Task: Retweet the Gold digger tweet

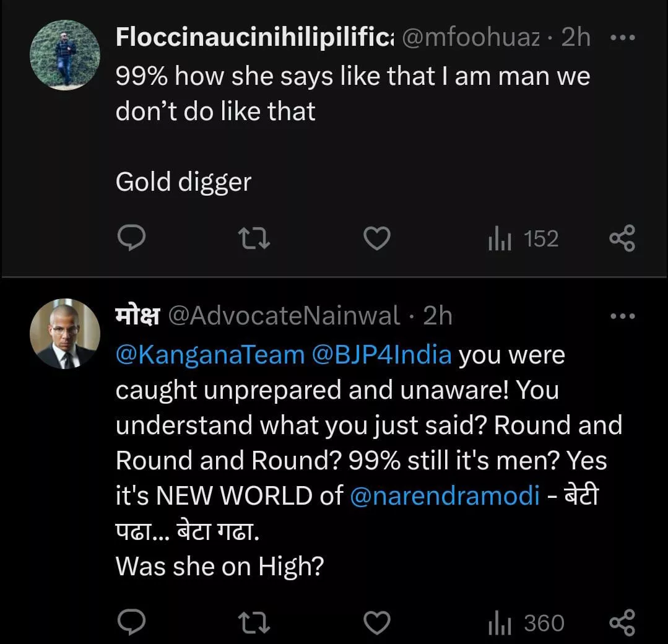Action: click(255, 238)
